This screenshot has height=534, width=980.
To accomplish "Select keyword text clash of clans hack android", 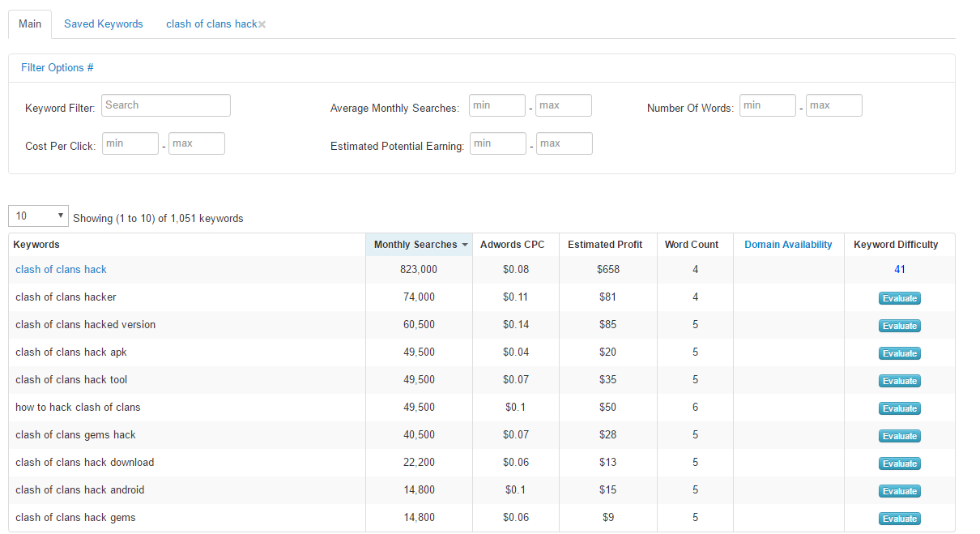I will [x=80, y=490].
